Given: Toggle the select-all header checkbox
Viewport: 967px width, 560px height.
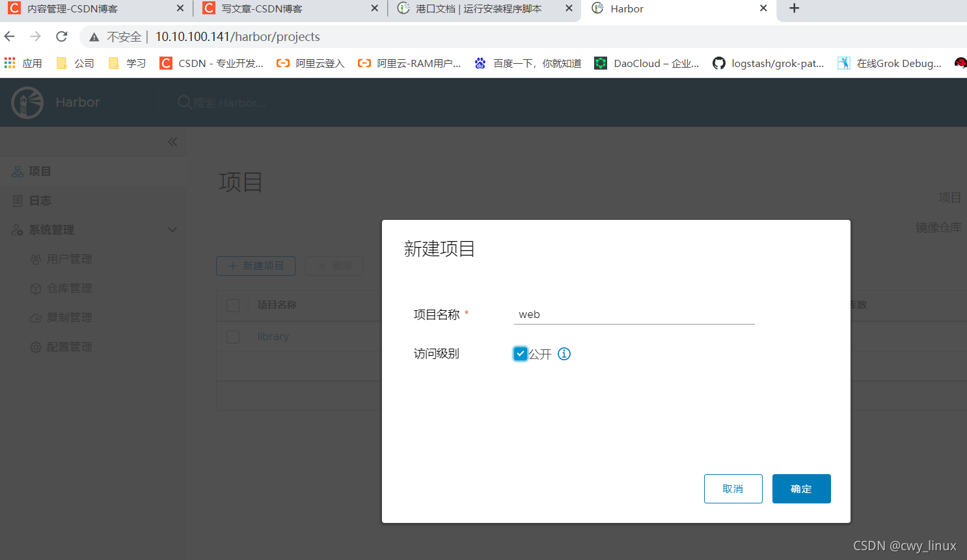Looking at the screenshot, I should tap(233, 305).
